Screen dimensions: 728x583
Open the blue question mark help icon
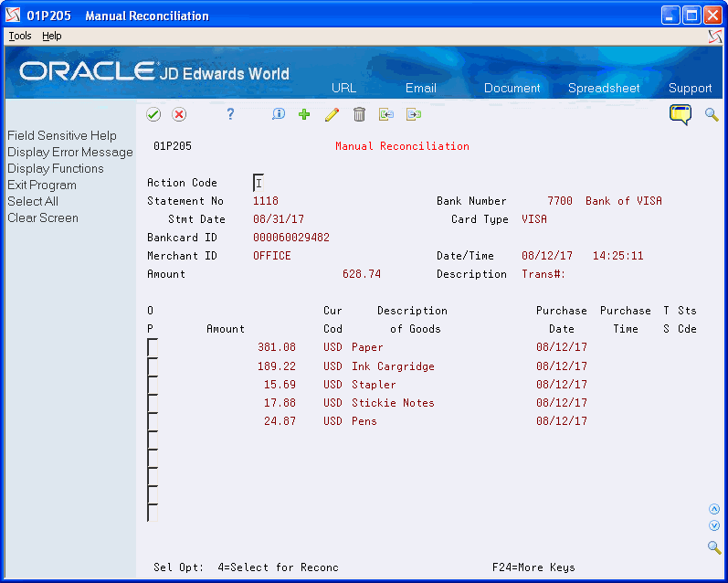tap(230, 114)
